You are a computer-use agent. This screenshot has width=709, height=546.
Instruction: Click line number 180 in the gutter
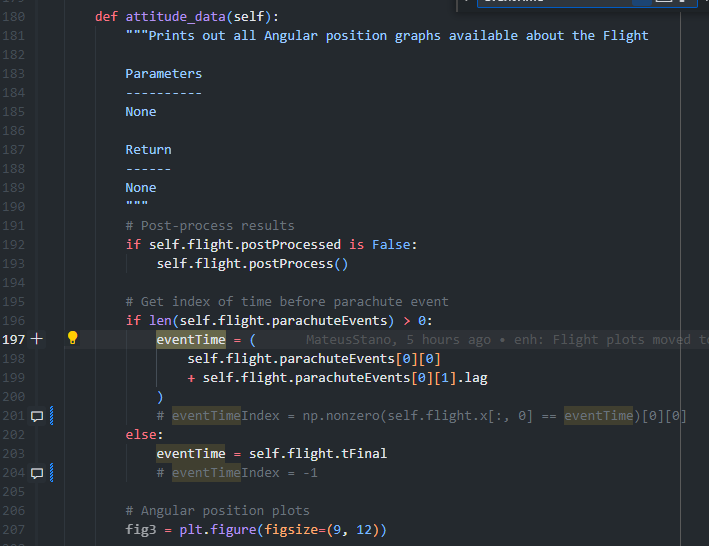tap(14, 17)
